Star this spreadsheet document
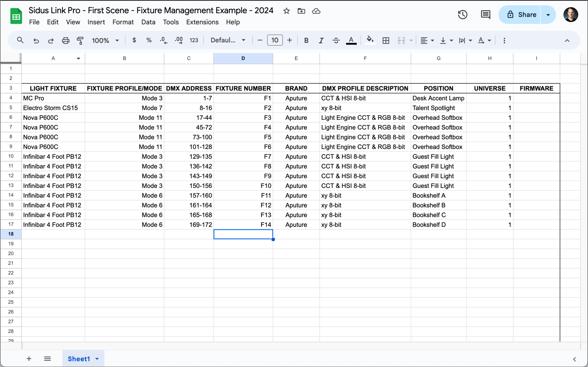The height and width of the screenshot is (367, 588). pos(286,11)
